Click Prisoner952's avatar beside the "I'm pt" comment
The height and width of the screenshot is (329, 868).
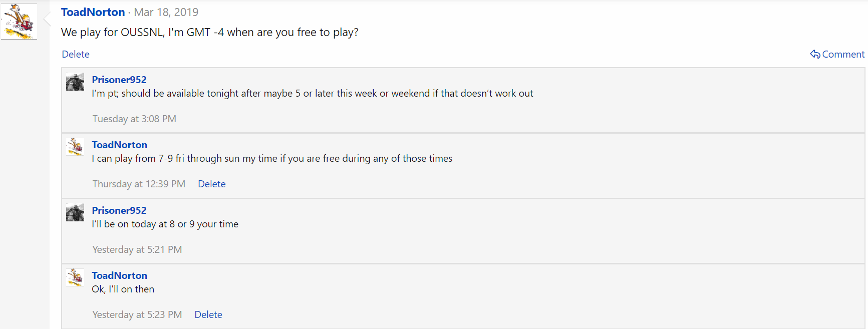point(75,82)
